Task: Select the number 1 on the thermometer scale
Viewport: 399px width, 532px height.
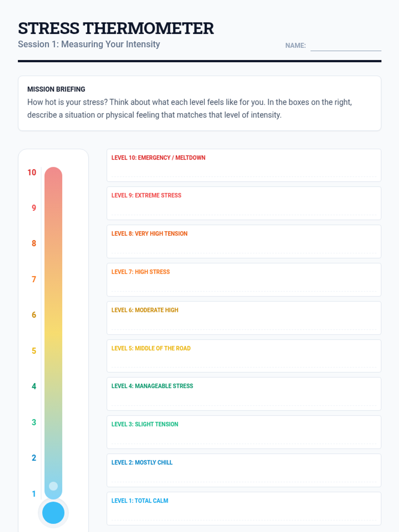Action: 34,494
